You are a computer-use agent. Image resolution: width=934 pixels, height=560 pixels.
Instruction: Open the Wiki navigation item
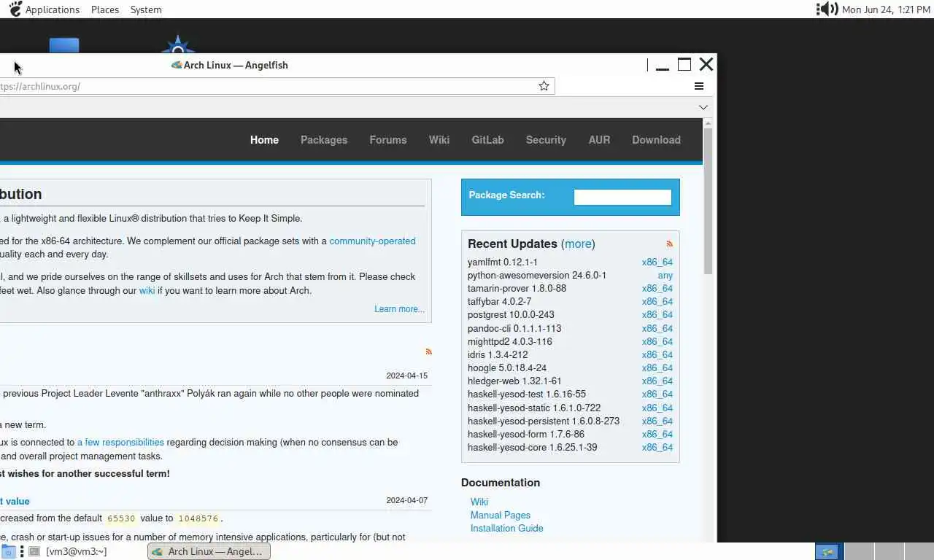pos(439,140)
